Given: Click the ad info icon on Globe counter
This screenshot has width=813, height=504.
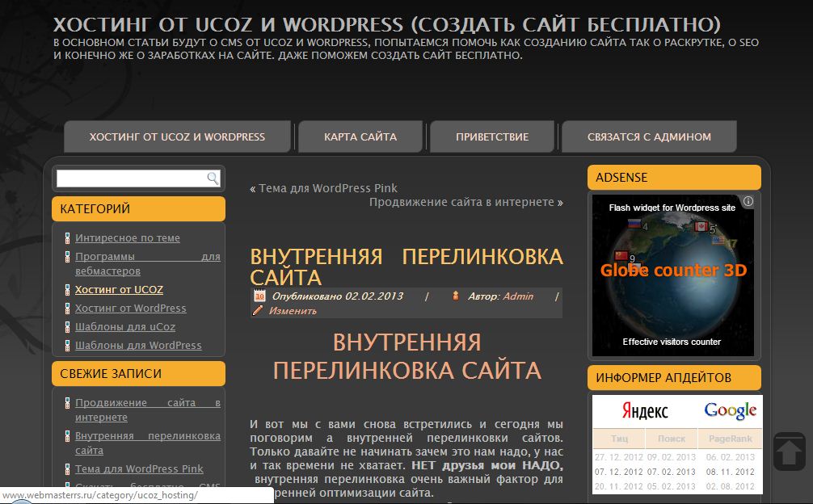Looking at the screenshot, I should click(748, 201).
